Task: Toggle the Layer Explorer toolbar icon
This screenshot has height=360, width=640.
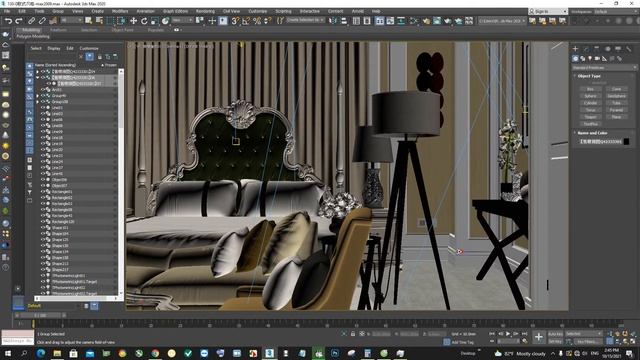Action: [x=367, y=20]
